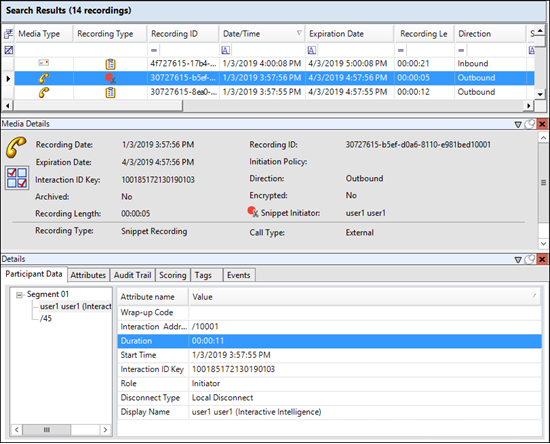Click the phone icon in the highlighted 30727615-b5ef row
The image size is (550, 444).
tap(43, 78)
